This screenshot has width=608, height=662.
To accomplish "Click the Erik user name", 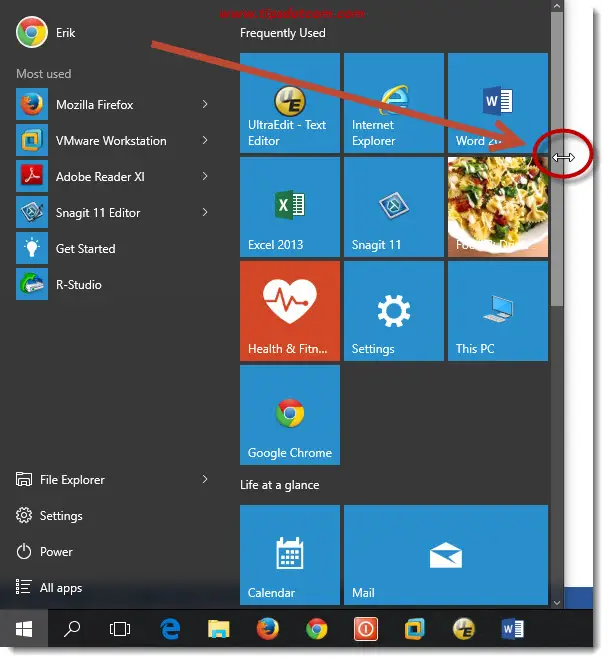I will pyautogui.click(x=65, y=33).
